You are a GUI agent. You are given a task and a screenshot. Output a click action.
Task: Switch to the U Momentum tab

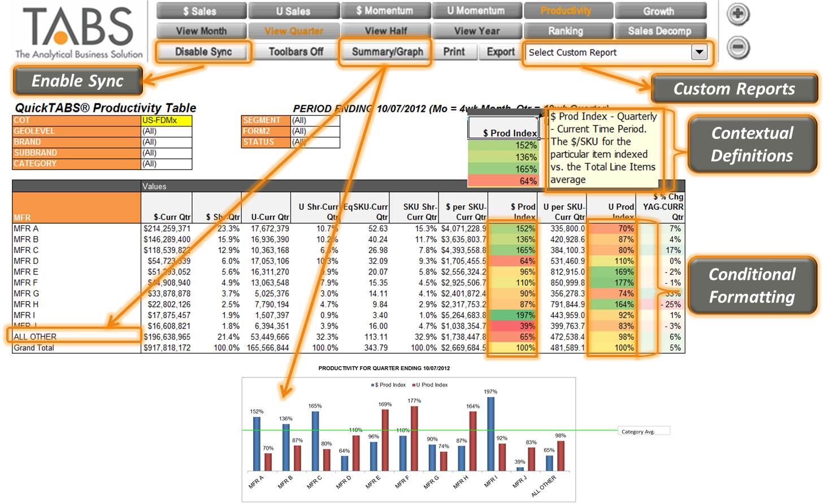point(476,11)
